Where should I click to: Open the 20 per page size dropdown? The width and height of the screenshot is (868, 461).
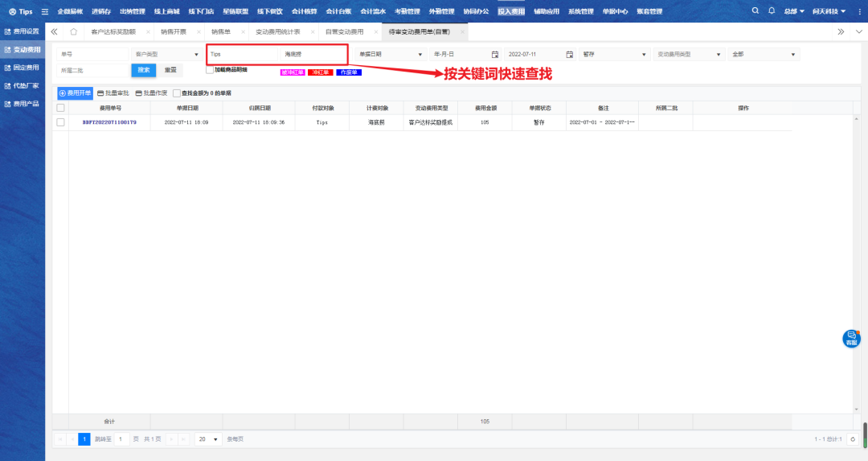click(207, 439)
